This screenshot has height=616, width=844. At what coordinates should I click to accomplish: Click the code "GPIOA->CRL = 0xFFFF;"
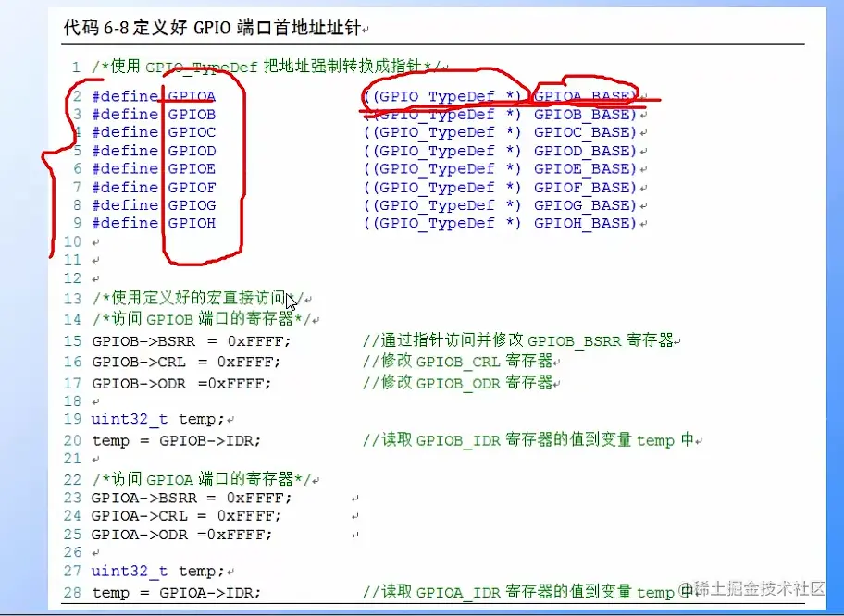(186, 516)
